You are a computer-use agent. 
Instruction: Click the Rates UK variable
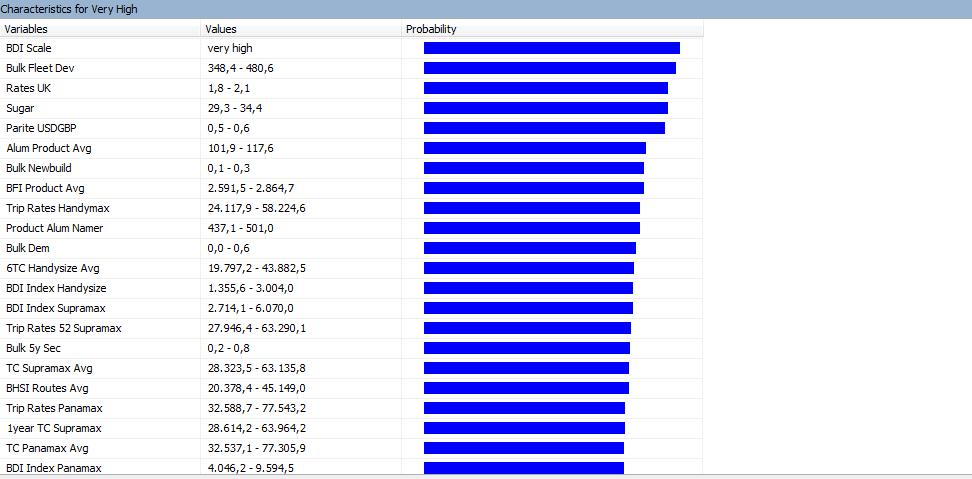pos(29,88)
